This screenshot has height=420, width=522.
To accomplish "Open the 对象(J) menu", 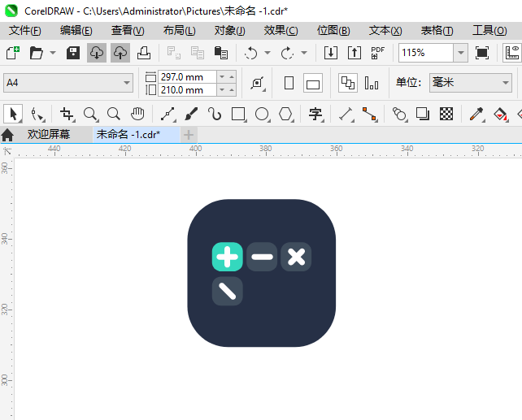I will (x=230, y=31).
